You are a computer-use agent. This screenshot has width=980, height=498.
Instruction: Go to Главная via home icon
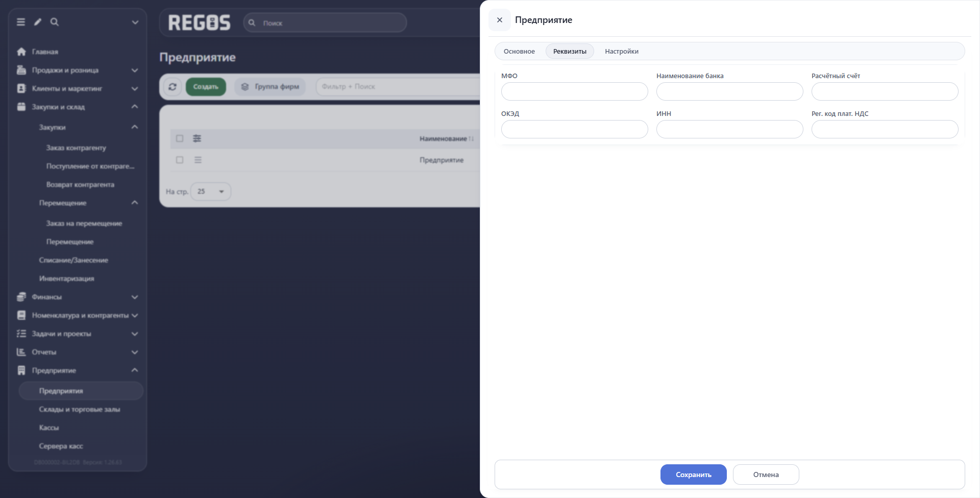pyautogui.click(x=21, y=52)
